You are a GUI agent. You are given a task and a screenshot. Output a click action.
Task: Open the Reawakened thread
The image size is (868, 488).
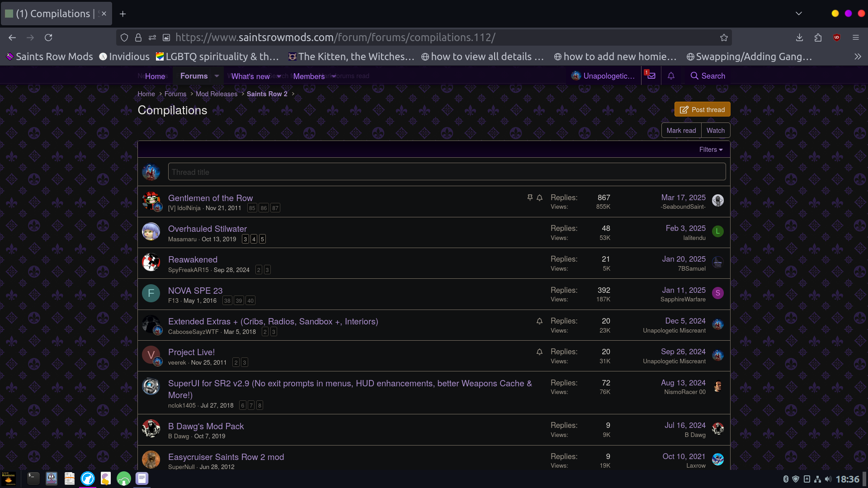tap(193, 260)
